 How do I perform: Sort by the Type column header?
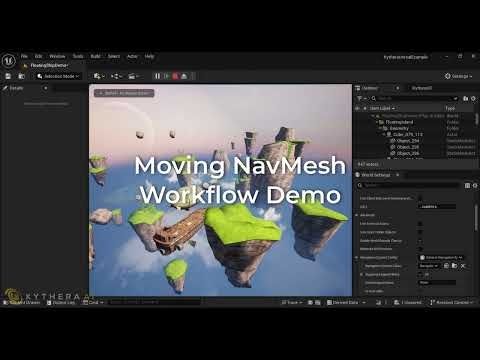tap(450, 108)
